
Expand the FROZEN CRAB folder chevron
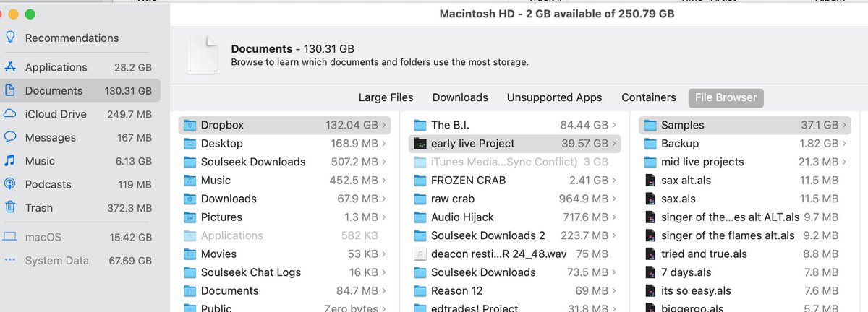pyautogui.click(x=614, y=180)
